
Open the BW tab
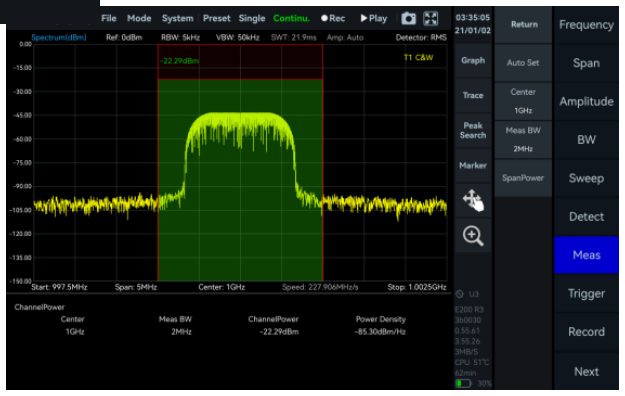pos(586,140)
